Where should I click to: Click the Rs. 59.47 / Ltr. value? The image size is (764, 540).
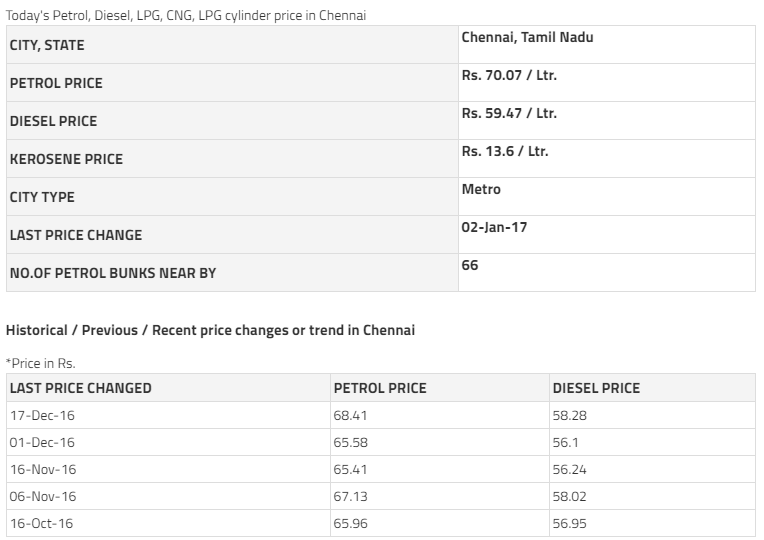509,114
